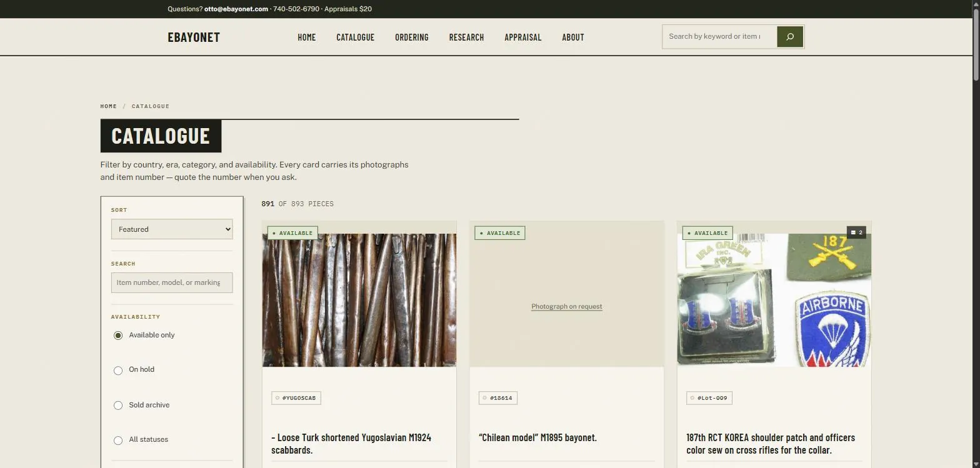Viewport: 980px width, 468px height.
Task: Open the Yugoslavian scabbards photo thumbnail
Action: [x=359, y=300]
